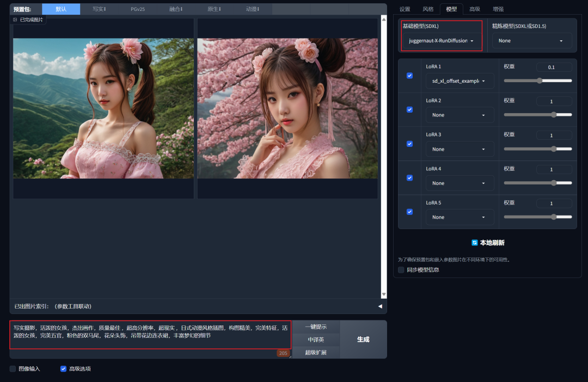
Task: Switch to the 风格 tab
Action: pos(428,9)
